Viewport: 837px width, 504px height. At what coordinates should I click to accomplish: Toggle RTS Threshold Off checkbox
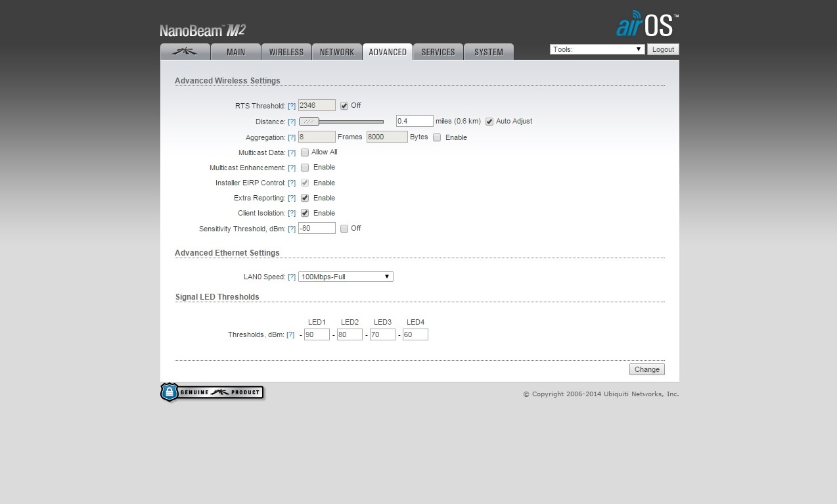[x=344, y=106]
